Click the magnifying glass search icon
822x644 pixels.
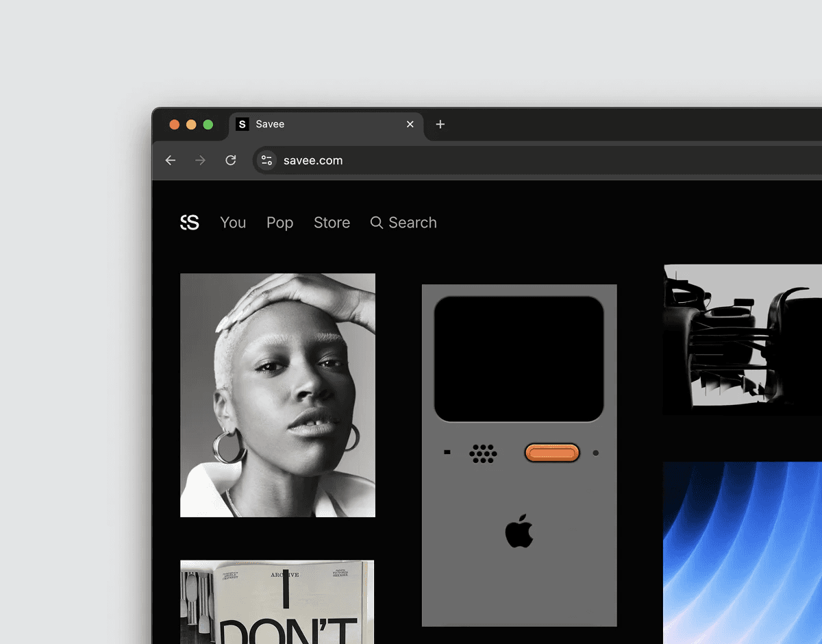coord(376,223)
